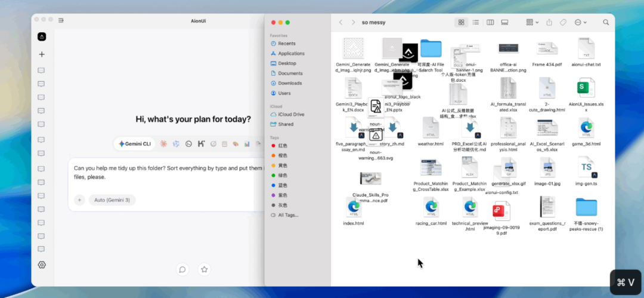
Task: Open AionUi settings gear
Action: [42, 265]
